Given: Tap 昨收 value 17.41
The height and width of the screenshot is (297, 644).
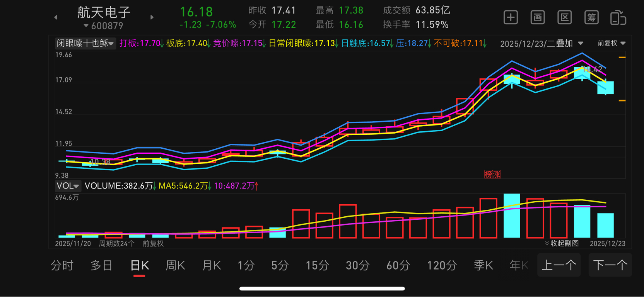Looking at the screenshot, I should [x=284, y=10].
